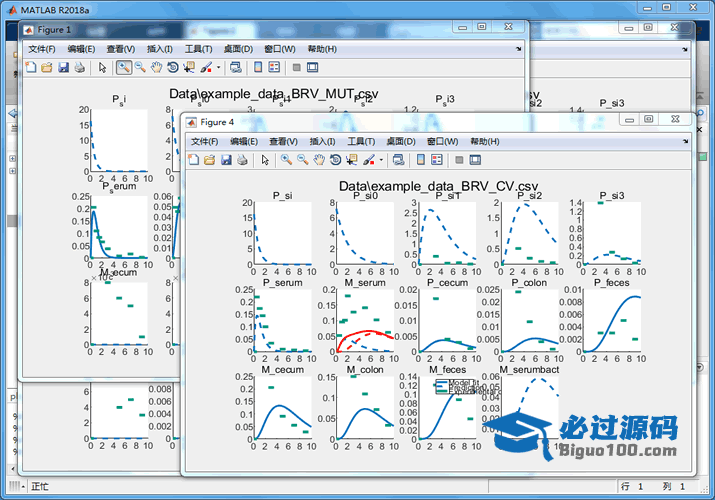
Task: Open 文件(F) menu in Figure 1
Action: 42,49
